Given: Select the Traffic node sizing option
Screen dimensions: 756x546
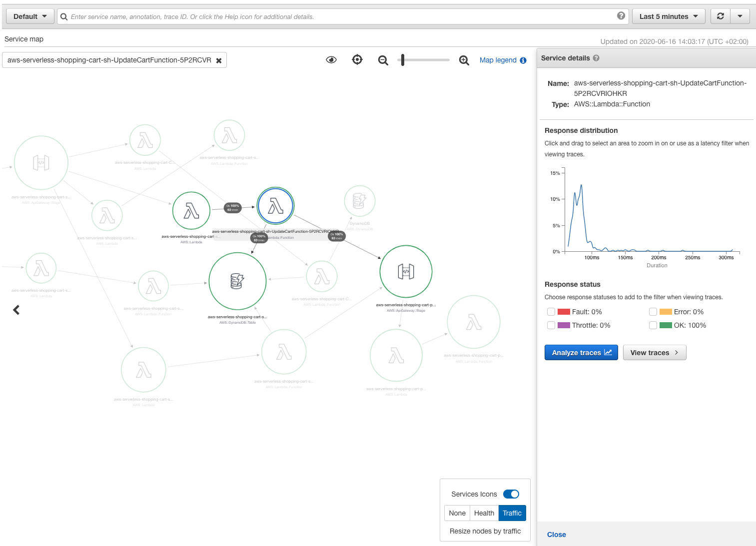Looking at the screenshot, I should (x=512, y=513).
